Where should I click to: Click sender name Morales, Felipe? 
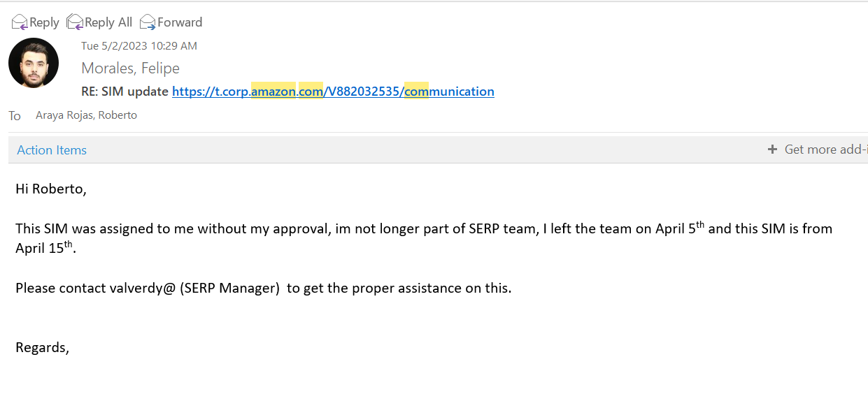[130, 68]
